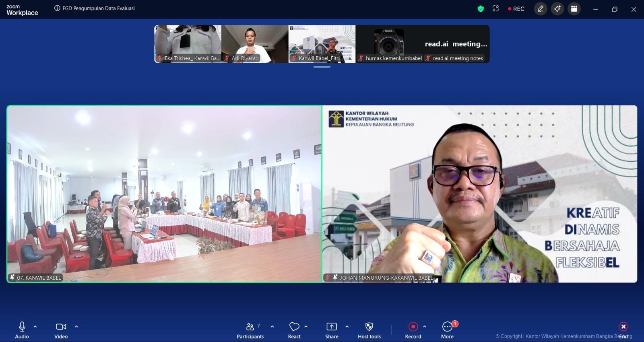
Task: Toggle microphone Audio mute
Action: pos(22,330)
